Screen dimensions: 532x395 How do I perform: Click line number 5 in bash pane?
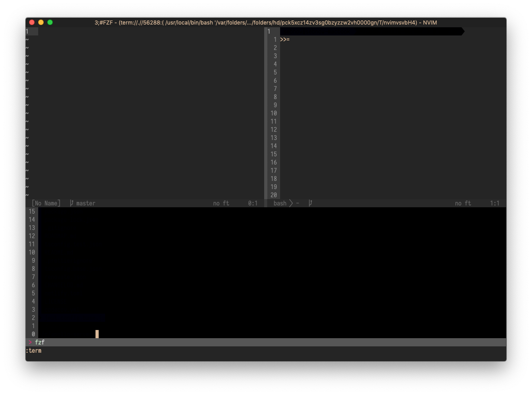click(x=275, y=72)
